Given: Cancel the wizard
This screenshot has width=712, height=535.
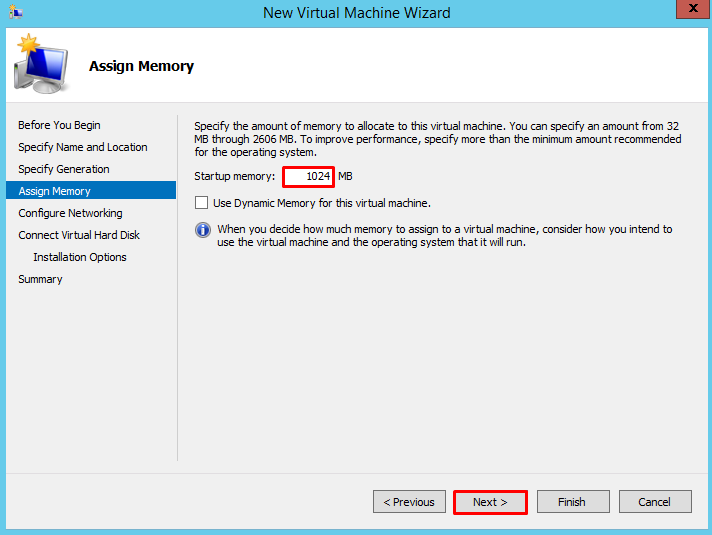Looking at the screenshot, I should [x=655, y=502].
